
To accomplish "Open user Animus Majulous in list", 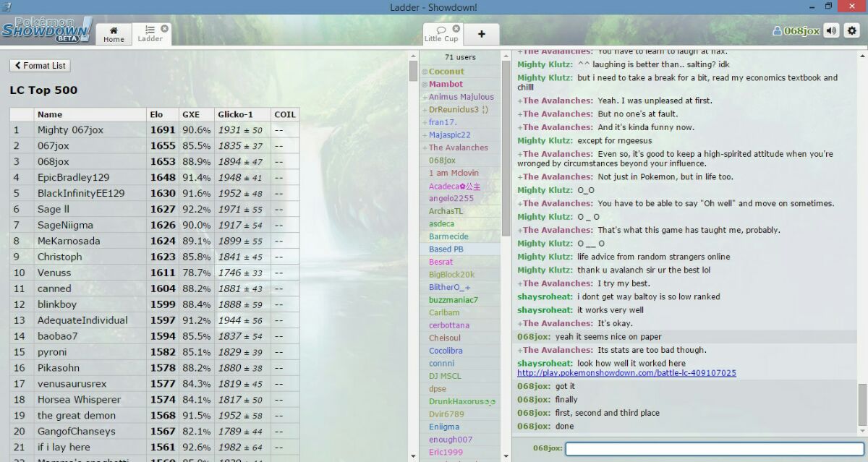I will pos(459,97).
